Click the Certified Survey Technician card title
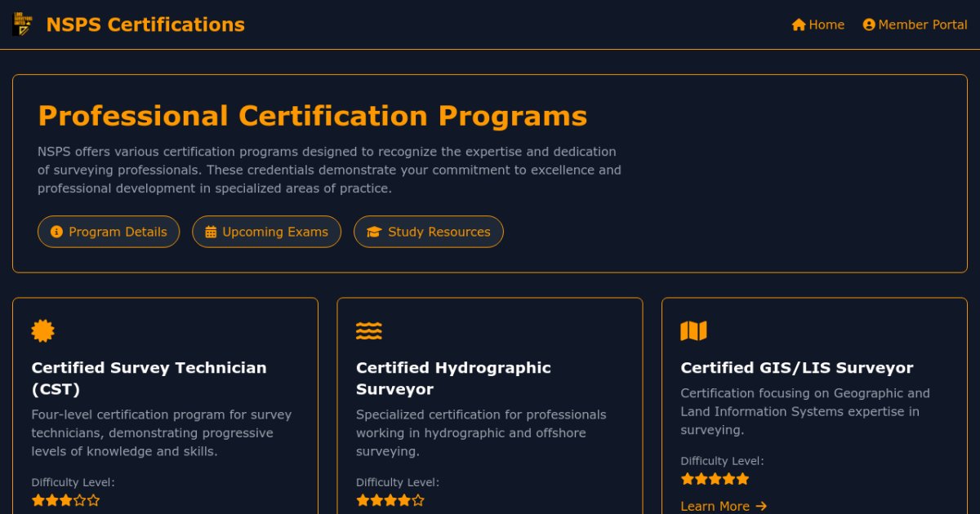980x514 pixels. (149, 378)
